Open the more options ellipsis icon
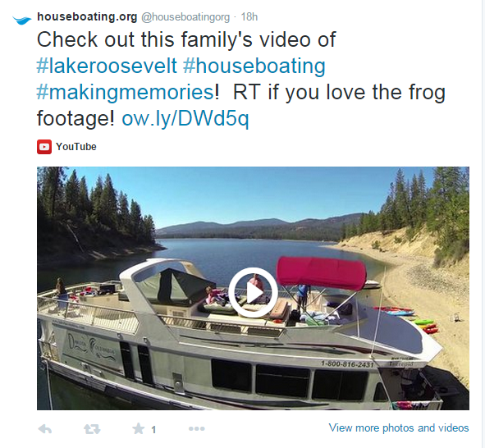 pos(196,429)
